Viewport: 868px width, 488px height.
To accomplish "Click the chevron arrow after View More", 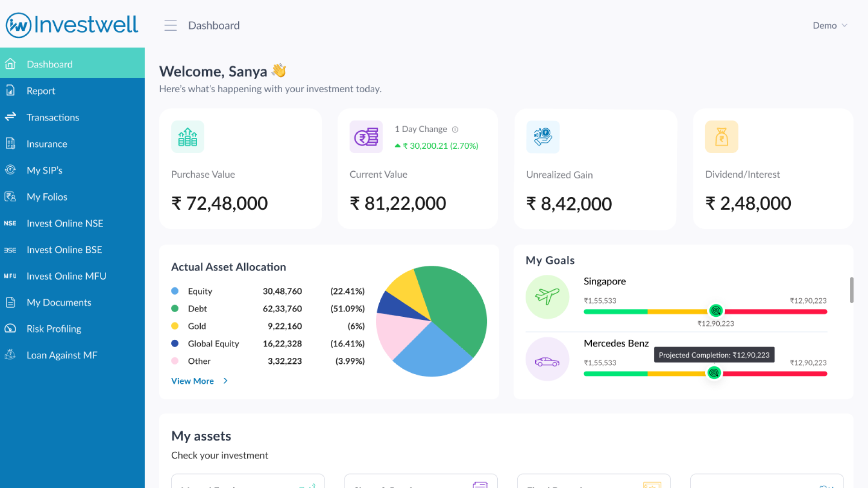I will (225, 381).
